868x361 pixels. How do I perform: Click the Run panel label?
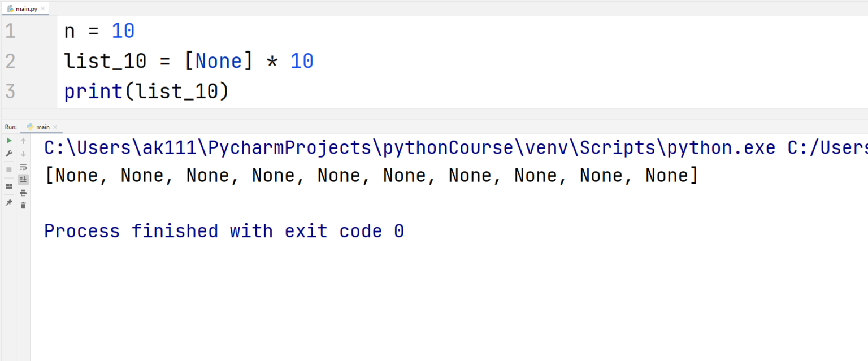click(x=10, y=127)
